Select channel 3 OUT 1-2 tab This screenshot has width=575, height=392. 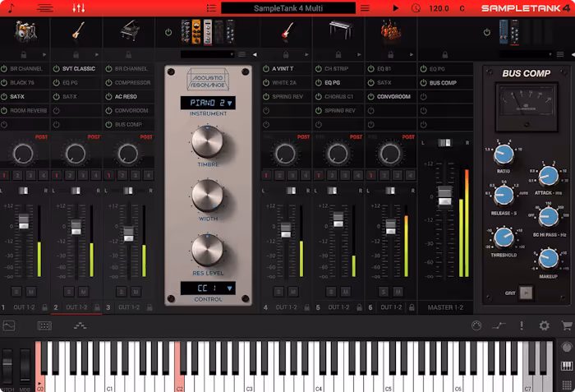[129, 307]
